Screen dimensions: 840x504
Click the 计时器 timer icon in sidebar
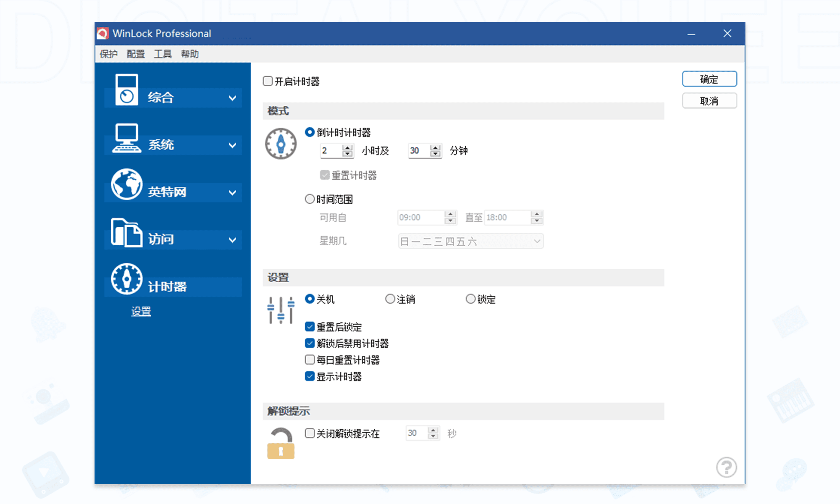point(126,279)
